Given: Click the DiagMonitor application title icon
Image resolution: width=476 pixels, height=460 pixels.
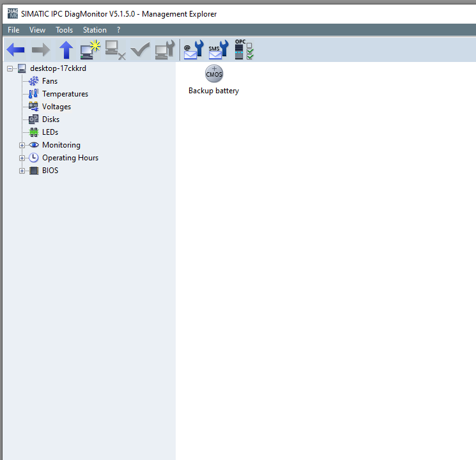Looking at the screenshot, I should click(x=13, y=13).
